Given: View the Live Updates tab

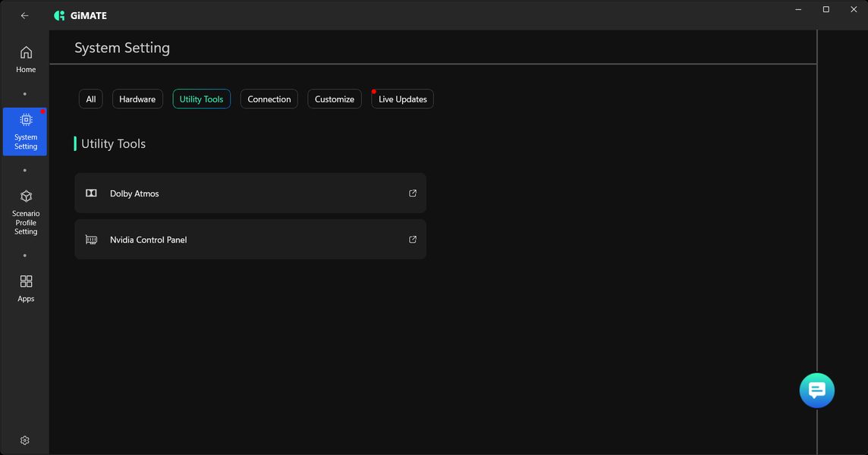Looking at the screenshot, I should [x=402, y=99].
